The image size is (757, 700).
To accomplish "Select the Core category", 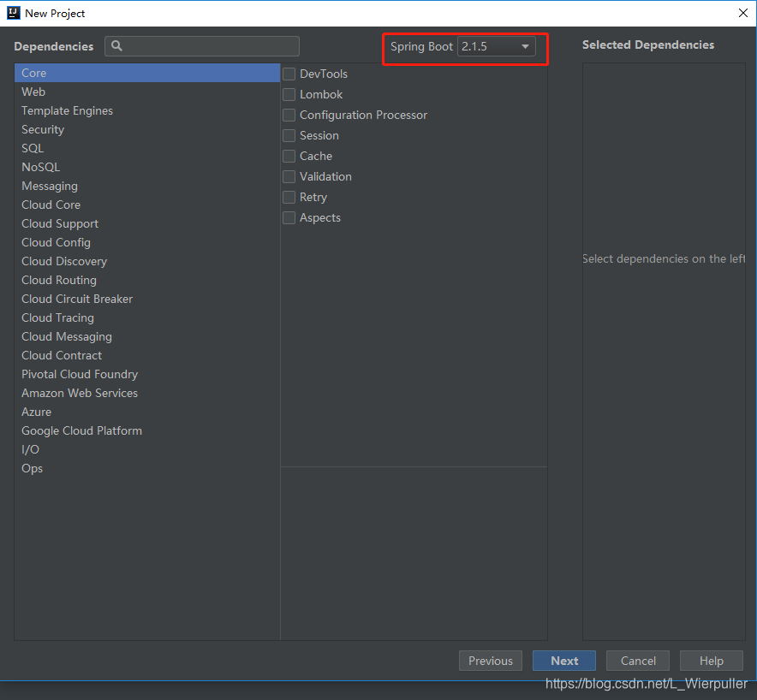I will click(147, 73).
